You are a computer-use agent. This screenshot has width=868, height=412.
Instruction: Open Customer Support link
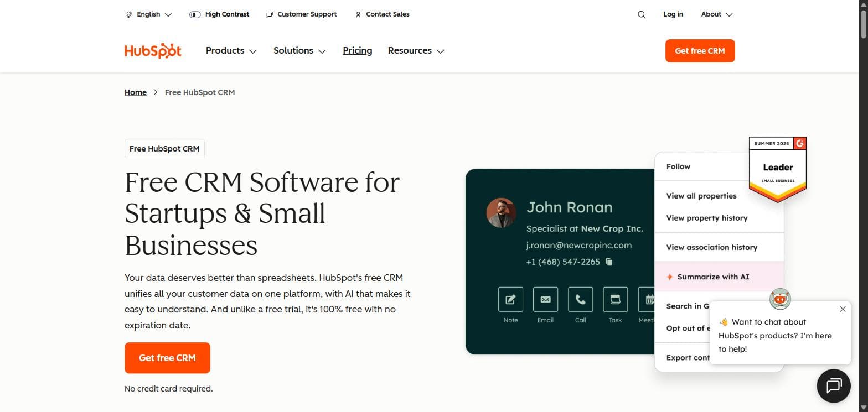click(x=301, y=14)
